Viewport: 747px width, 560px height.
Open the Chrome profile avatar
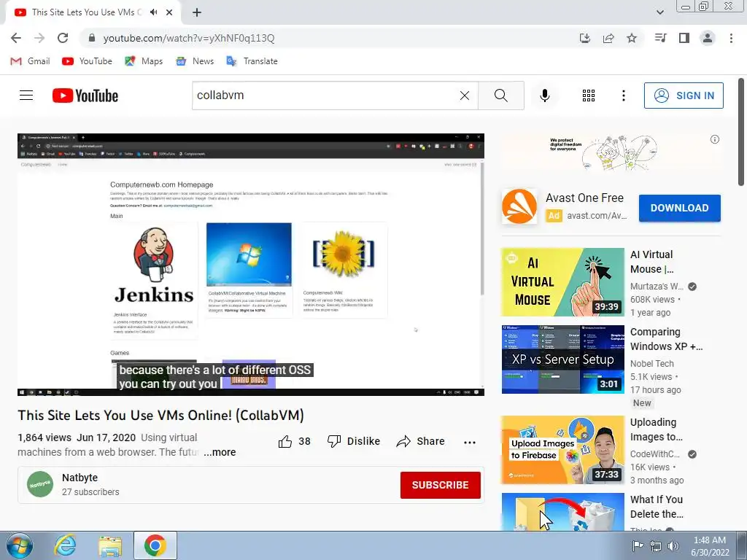coord(708,38)
